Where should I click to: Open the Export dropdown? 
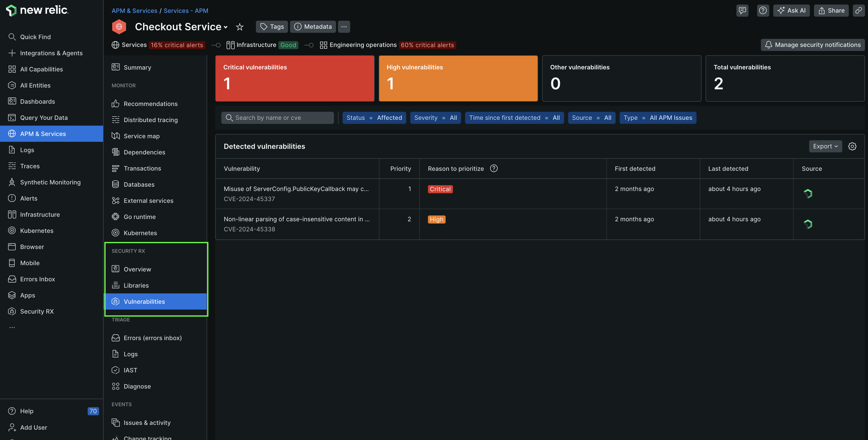[x=825, y=146]
